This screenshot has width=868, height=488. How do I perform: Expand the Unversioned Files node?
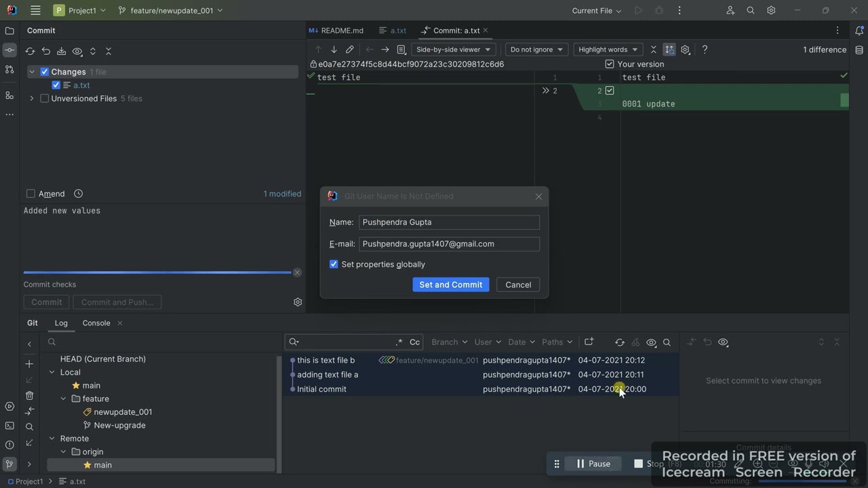[x=31, y=99]
